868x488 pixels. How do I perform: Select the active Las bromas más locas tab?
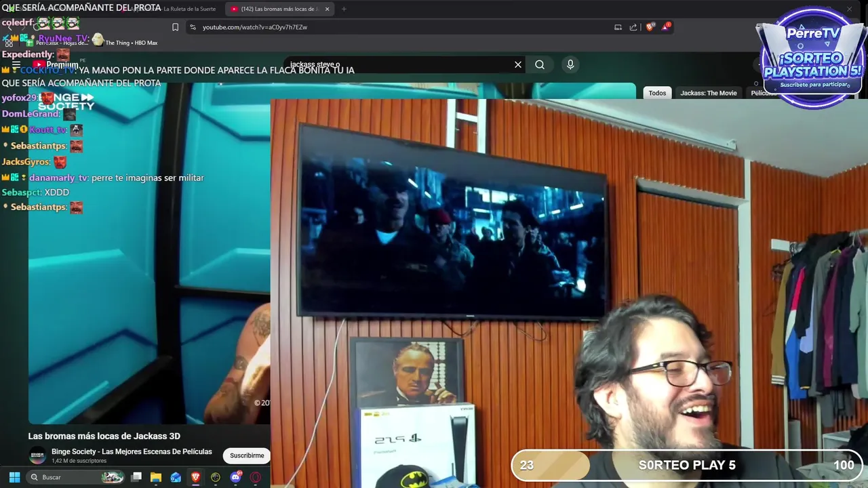(279, 9)
